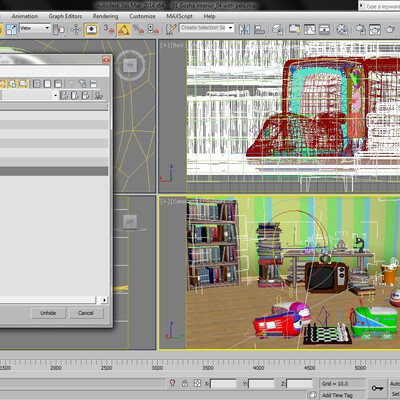The height and width of the screenshot is (400, 400).
Task: Open the View coordinate system dropdown
Action: (x=35, y=28)
